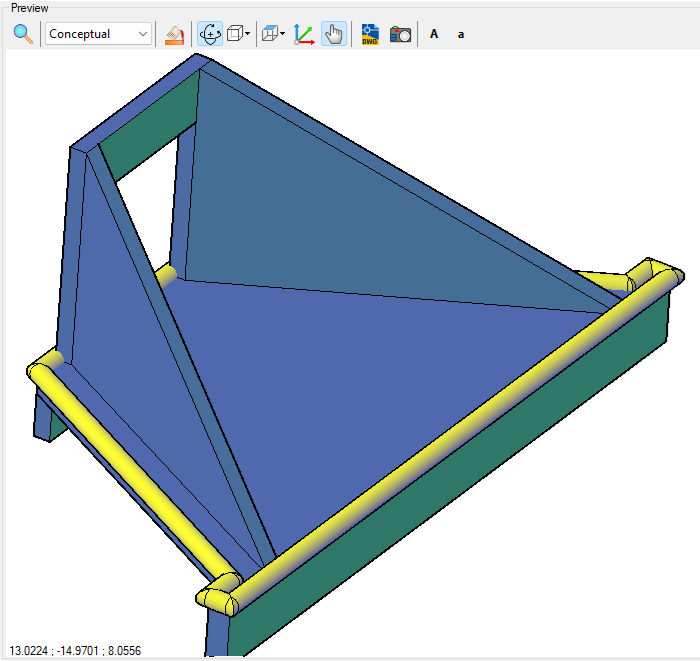Take a snapshot with the camera icon
This screenshot has height=661, width=700.
tap(400, 34)
